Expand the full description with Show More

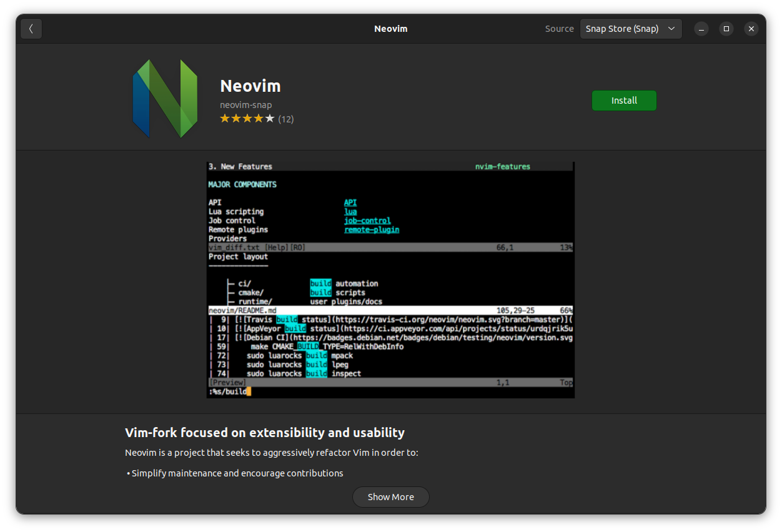tap(390, 497)
